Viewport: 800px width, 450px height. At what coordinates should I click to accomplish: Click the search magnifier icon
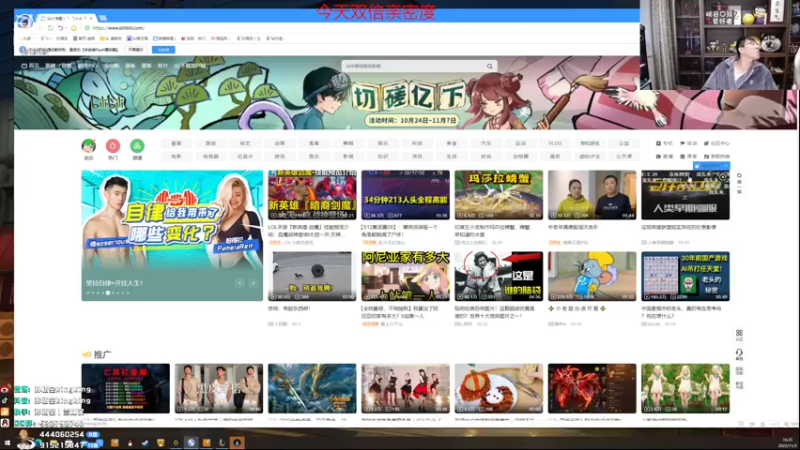click(x=489, y=66)
